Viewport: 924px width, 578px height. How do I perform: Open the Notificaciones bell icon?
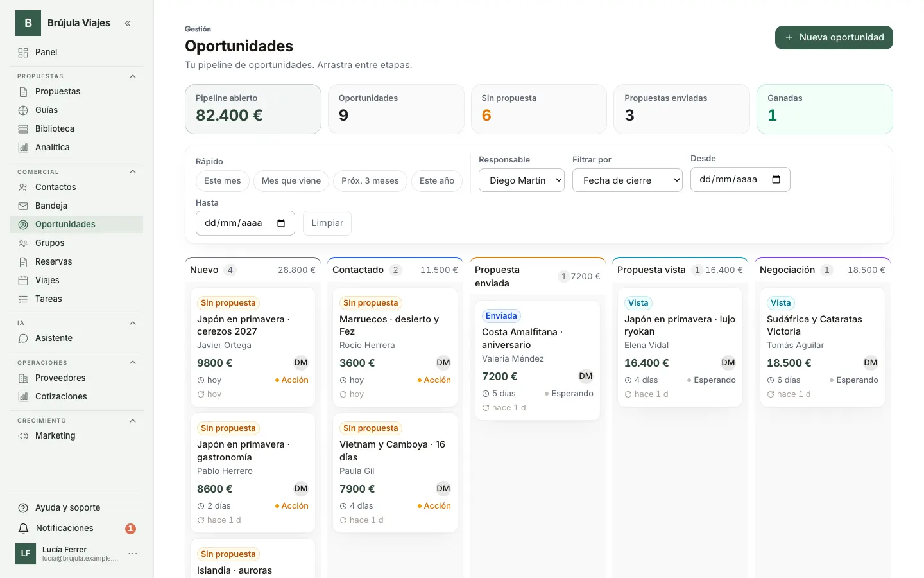click(x=23, y=529)
